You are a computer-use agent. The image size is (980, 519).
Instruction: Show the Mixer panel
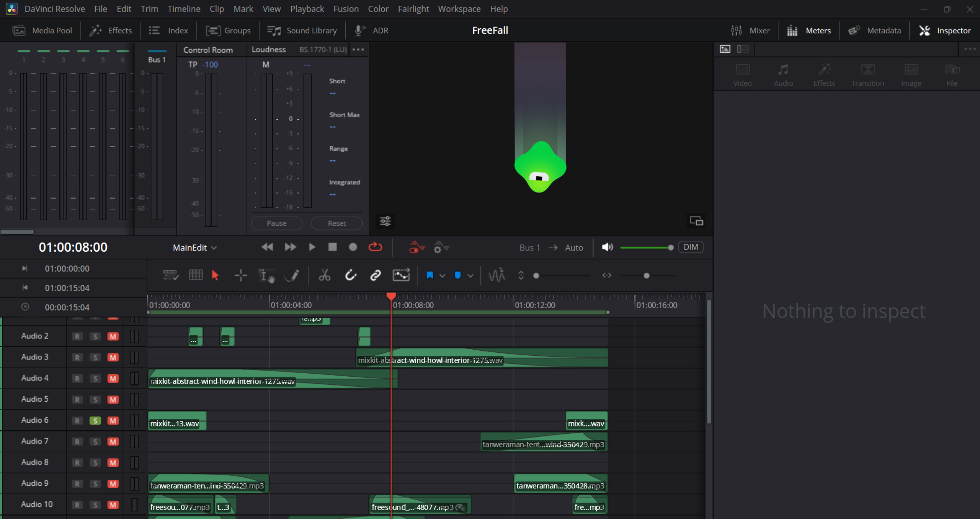(x=750, y=31)
